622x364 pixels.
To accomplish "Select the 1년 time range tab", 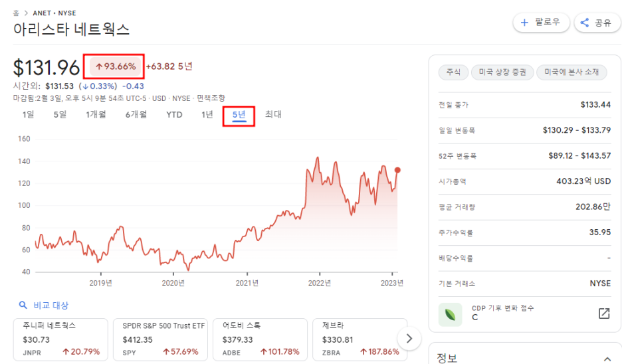I will (207, 115).
